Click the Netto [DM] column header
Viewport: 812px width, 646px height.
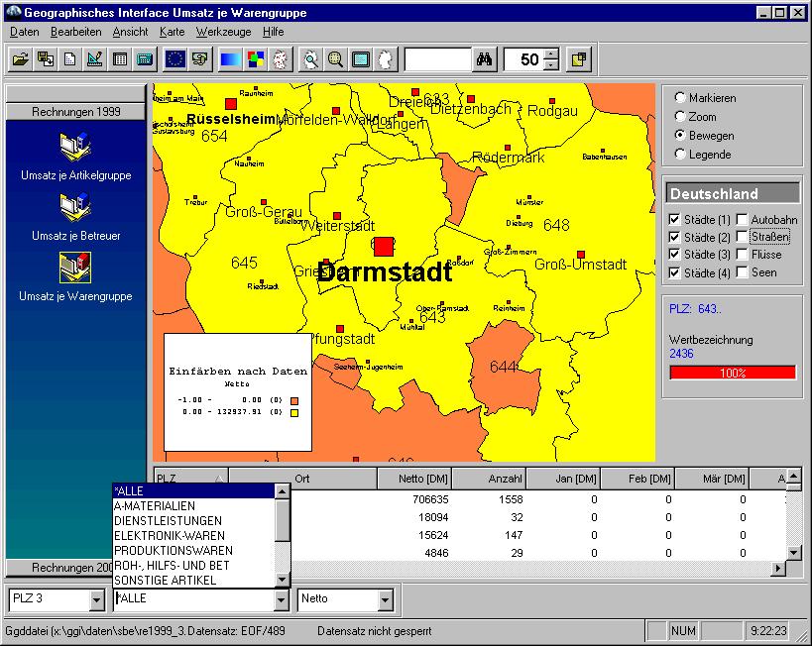tap(413, 479)
